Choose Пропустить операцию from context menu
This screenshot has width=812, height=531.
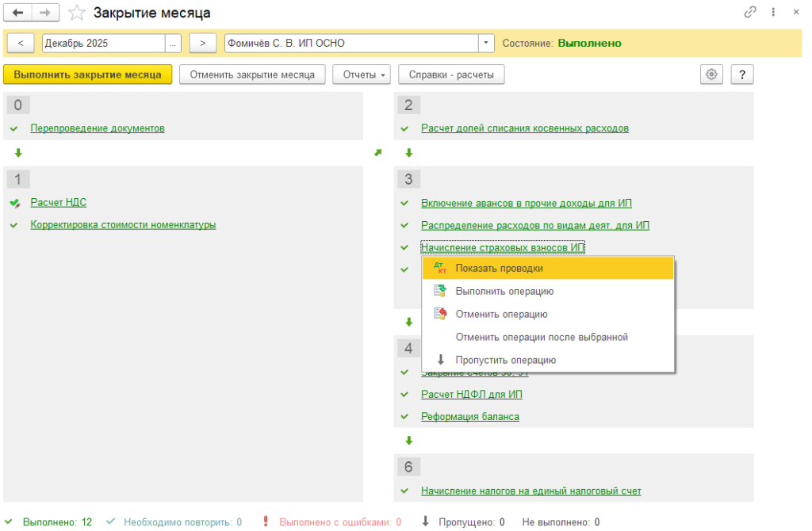[x=505, y=360]
